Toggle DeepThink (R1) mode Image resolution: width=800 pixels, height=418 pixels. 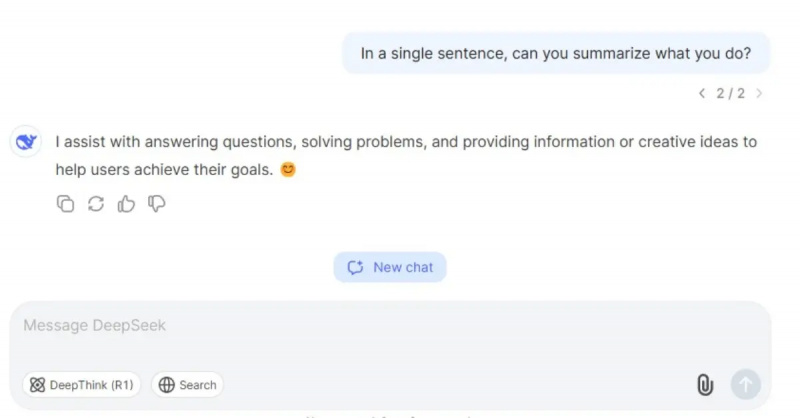[x=81, y=385]
